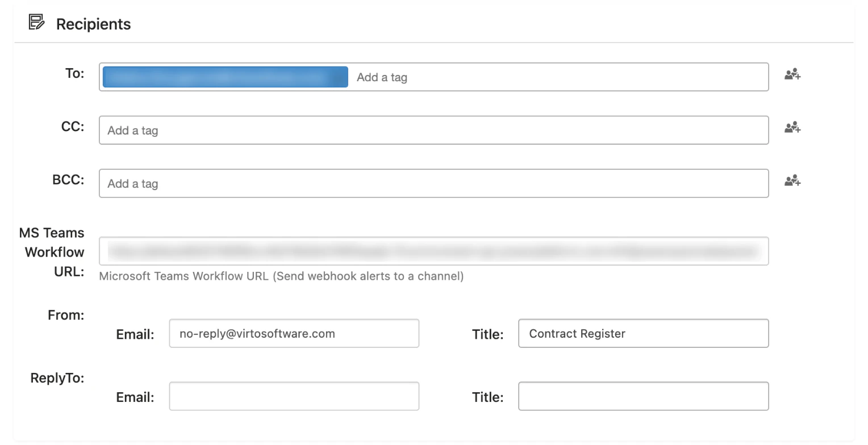Click the Recipients section edit icon
This screenshot has height=445, width=868.
(x=36, y=23)
